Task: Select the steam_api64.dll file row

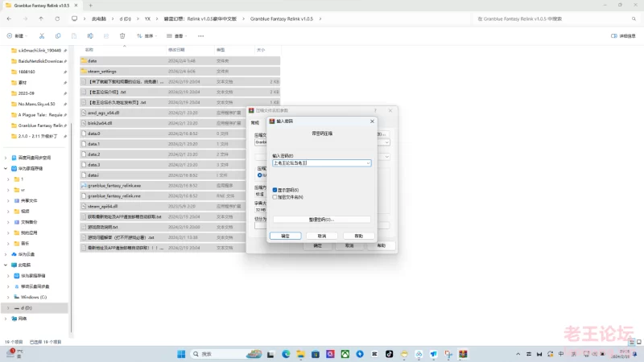Action: (180, 206)
